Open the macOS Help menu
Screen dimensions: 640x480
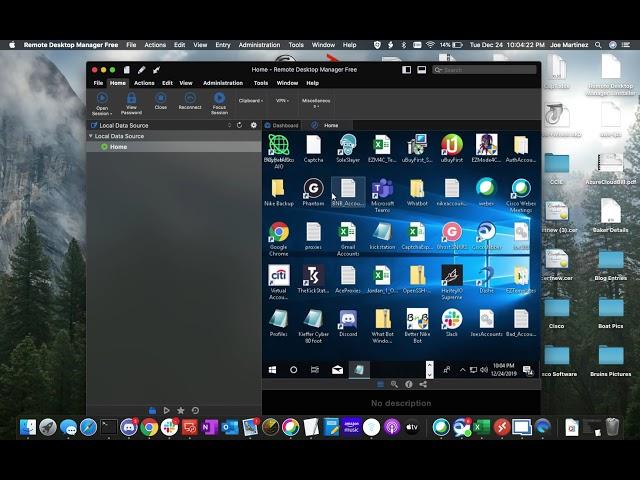click(349, 45)
